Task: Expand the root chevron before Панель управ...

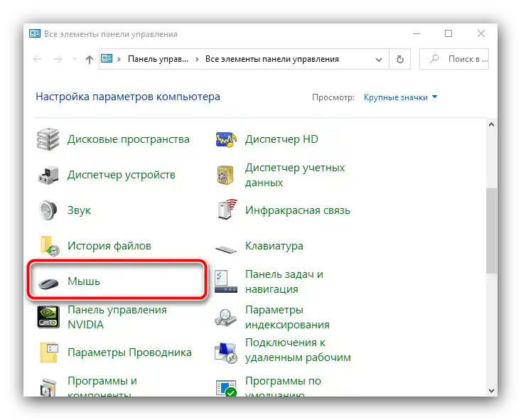Action: pos(119,60)
